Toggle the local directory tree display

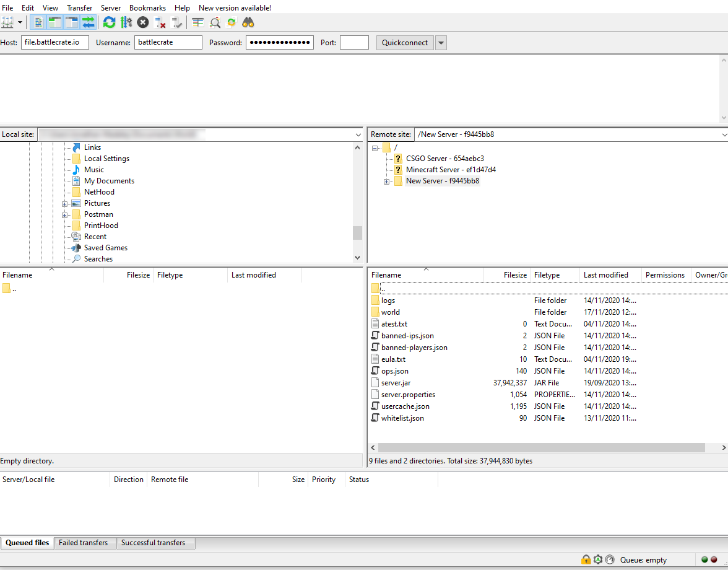click(x=54, y=22)
